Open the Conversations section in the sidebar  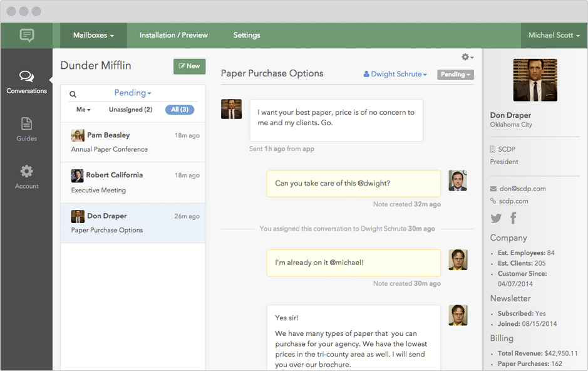pos(26,81)
